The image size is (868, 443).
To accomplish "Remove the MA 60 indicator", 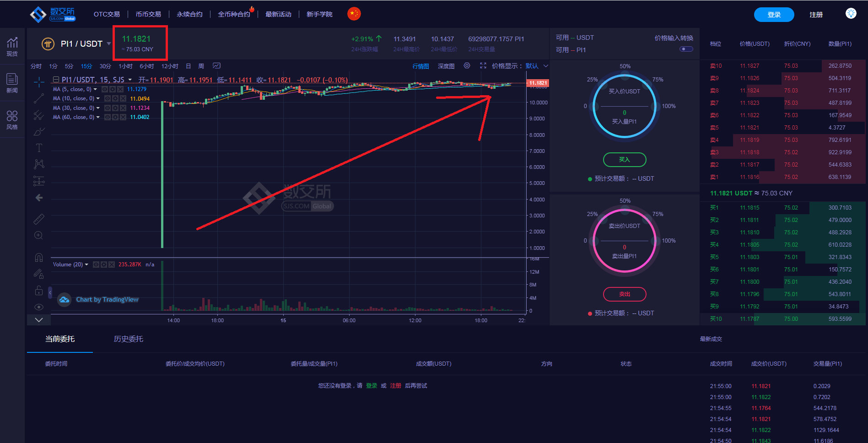I will 123,117.
